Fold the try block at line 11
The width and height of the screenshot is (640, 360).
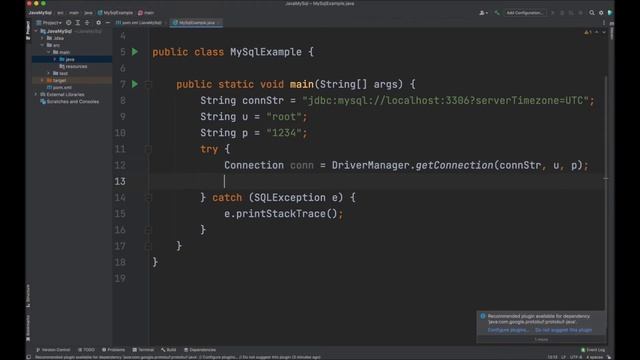[x=148, y=149]
